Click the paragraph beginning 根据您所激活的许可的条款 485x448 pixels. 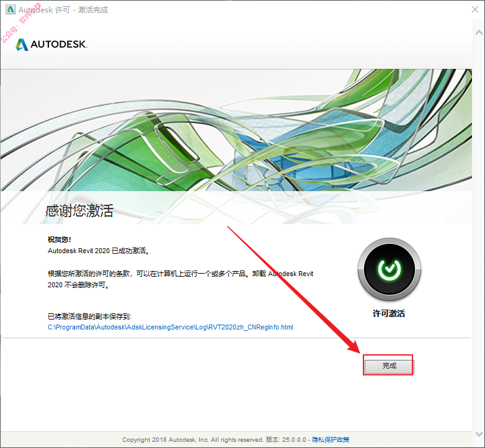coord(180,279)
